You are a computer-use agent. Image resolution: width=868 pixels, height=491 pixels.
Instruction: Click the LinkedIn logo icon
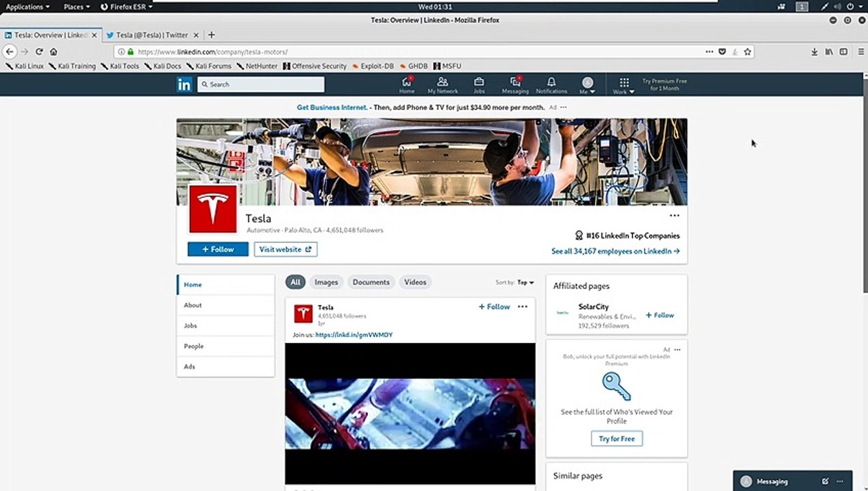(x=184, y=85)
